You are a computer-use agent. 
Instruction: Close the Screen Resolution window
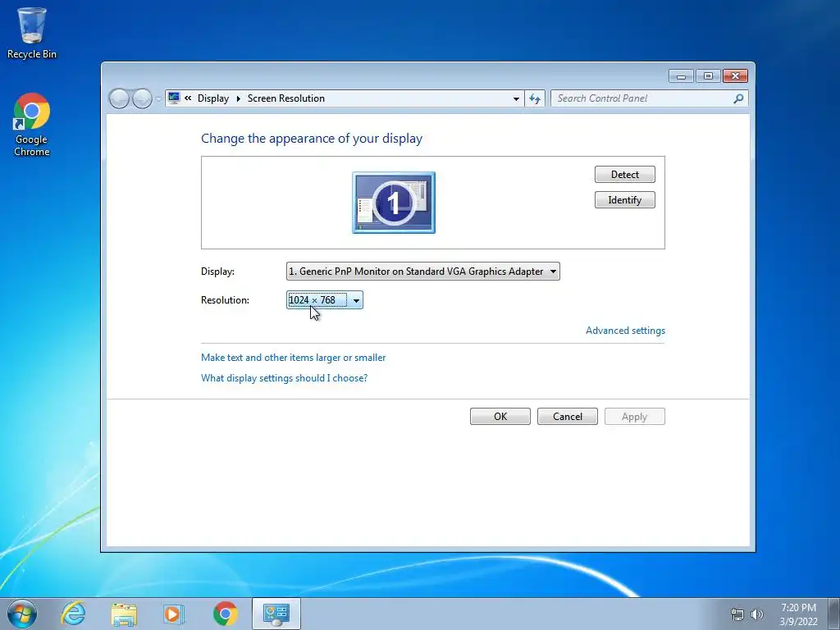click(735, 76)
